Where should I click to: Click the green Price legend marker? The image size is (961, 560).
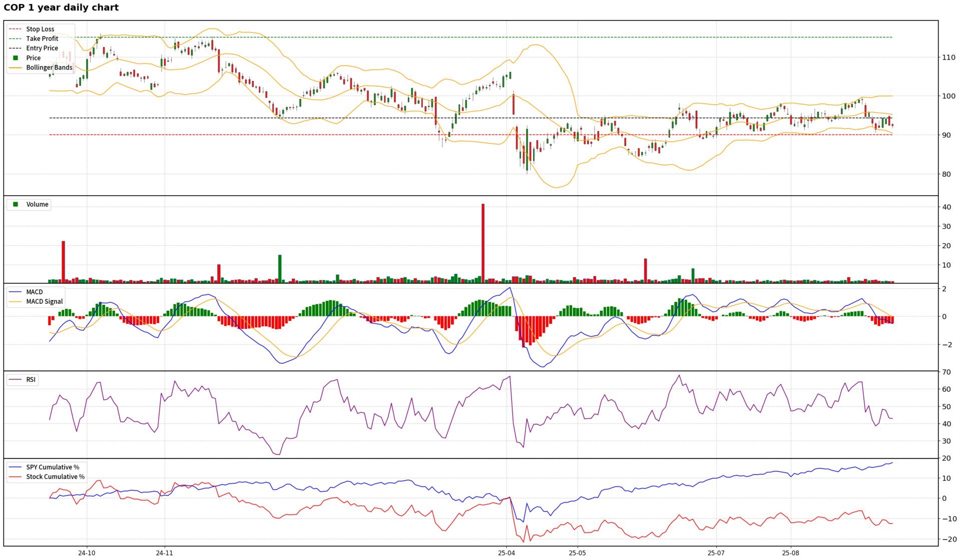[x=16, y=58]
